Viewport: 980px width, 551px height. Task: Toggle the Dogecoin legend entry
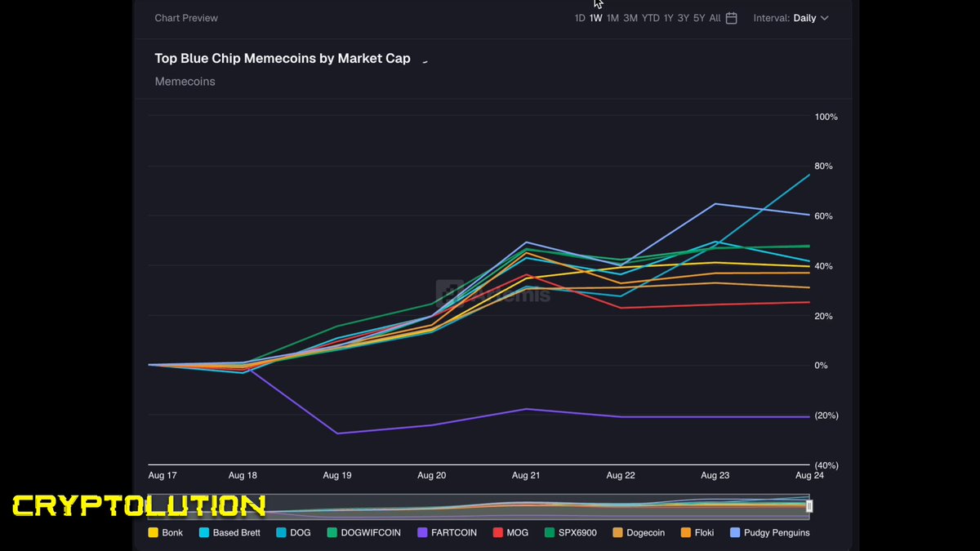[x=638, y=533]
